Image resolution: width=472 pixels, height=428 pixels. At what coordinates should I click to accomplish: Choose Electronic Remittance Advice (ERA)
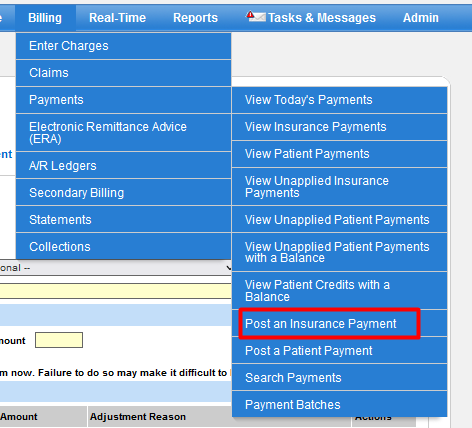123,133
